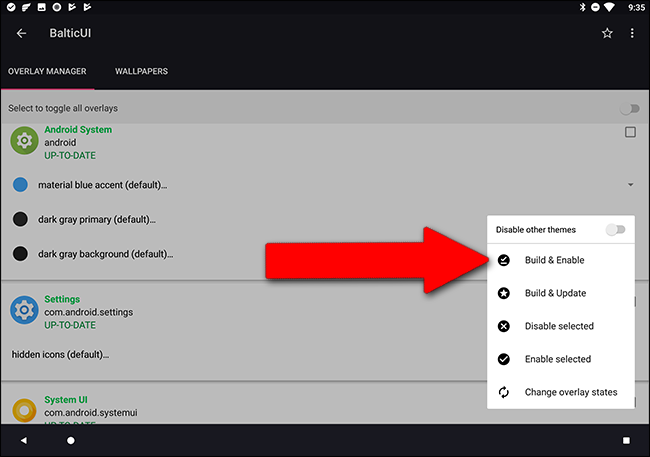Viewport: 650px width, 457px height.
Task: Choose Build & Update from the menu
Action: (x=561, y=293)
